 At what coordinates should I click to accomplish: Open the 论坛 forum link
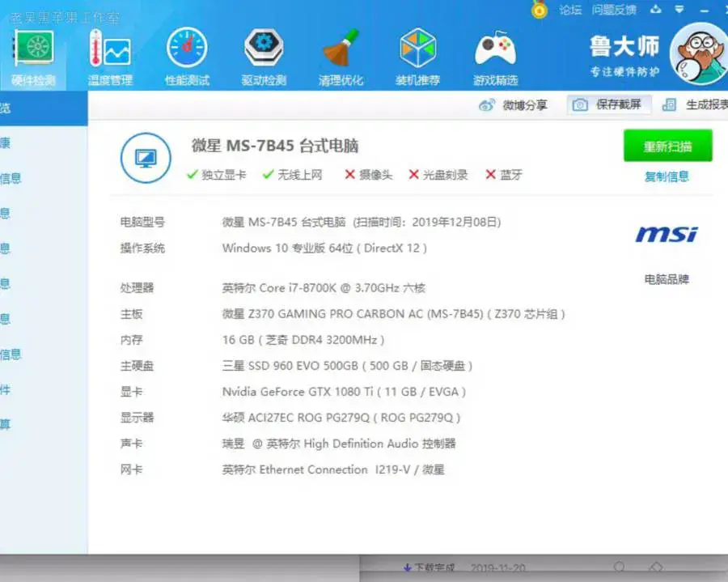click(x=570, y=10)
